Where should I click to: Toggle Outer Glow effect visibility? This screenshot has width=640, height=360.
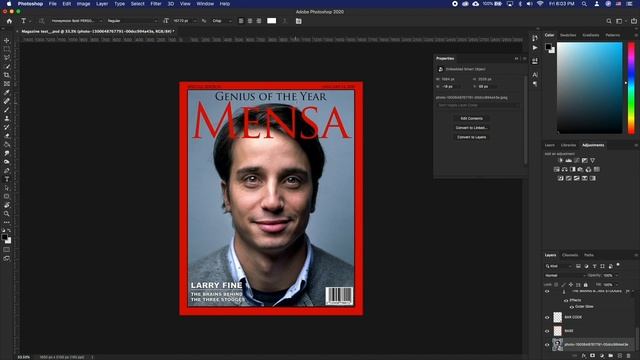pyautogui.click(x=571, y=307)
